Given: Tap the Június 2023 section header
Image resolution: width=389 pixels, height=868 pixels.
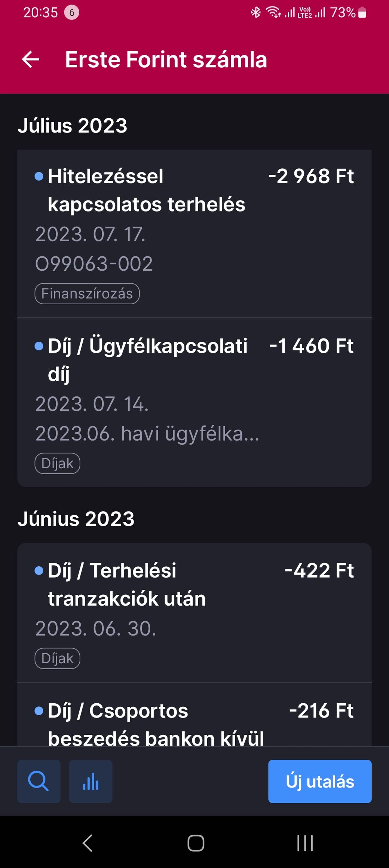Looking at the screenshot, I should tap(76, 519).
